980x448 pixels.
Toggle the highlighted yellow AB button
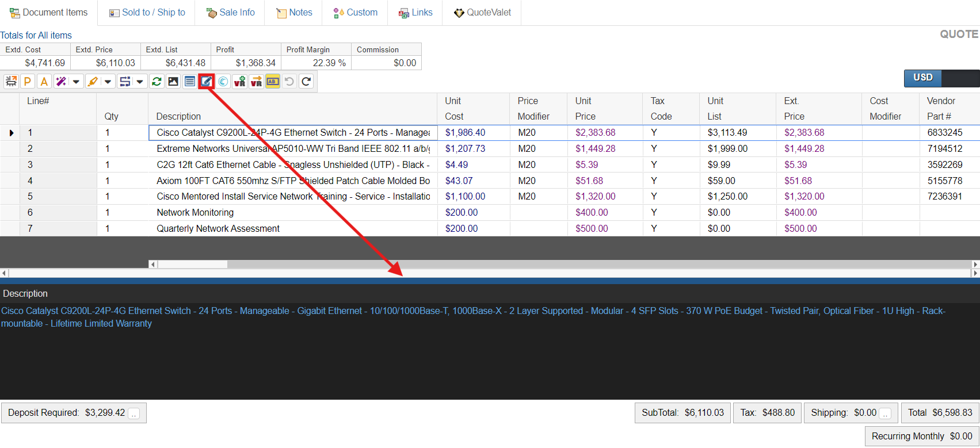[x=273, y=82]
